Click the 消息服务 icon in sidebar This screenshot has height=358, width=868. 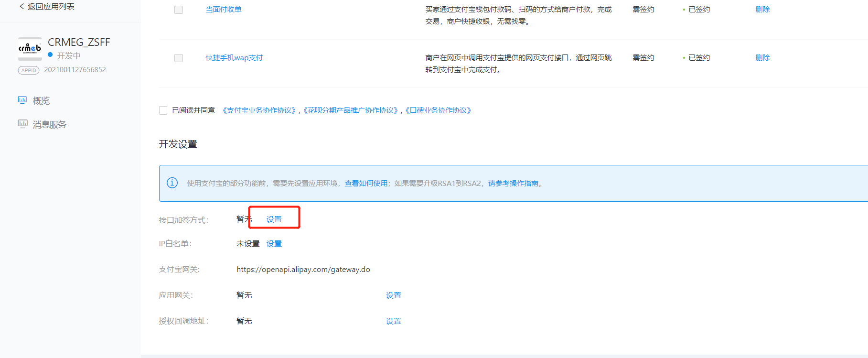22,124
